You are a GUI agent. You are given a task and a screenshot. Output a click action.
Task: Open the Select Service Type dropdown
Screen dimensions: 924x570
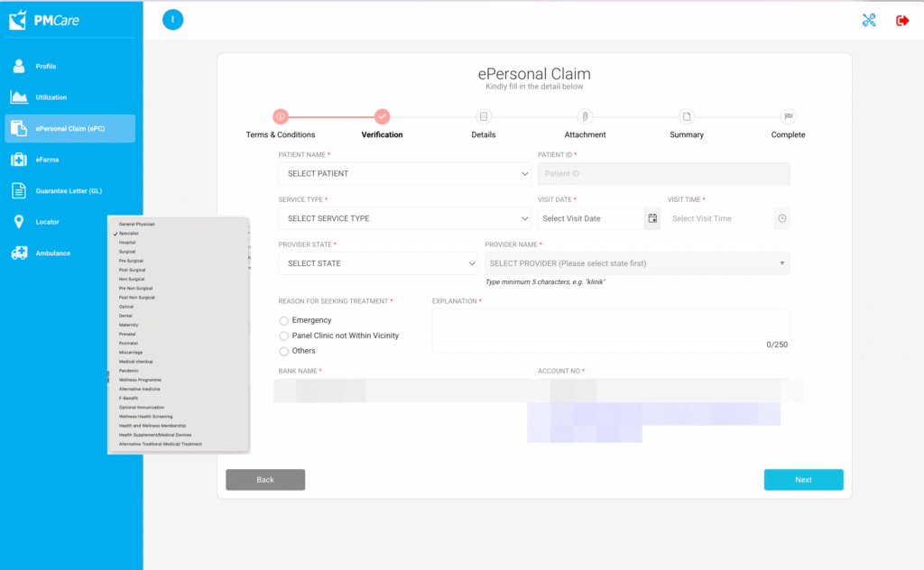tap(404, 218)
